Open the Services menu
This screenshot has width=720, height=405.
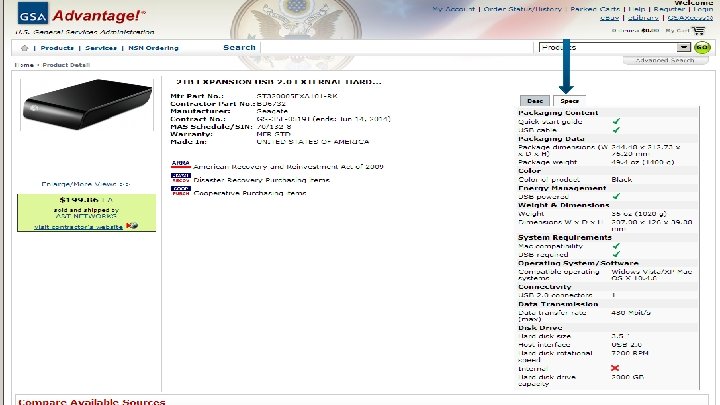101,48
